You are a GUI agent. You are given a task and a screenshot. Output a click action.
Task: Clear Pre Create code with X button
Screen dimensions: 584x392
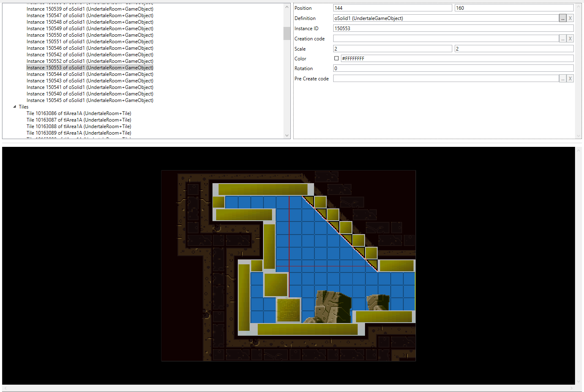570,79
